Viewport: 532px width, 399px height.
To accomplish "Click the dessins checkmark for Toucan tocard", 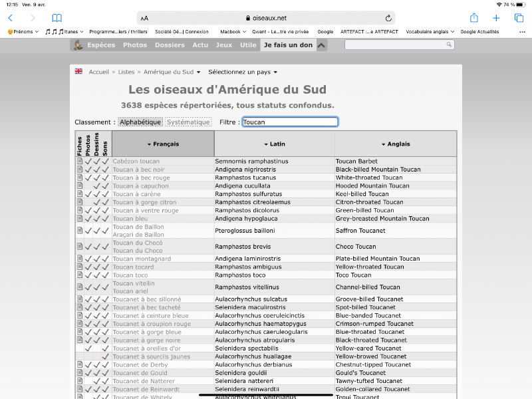I will pos(96,267).
